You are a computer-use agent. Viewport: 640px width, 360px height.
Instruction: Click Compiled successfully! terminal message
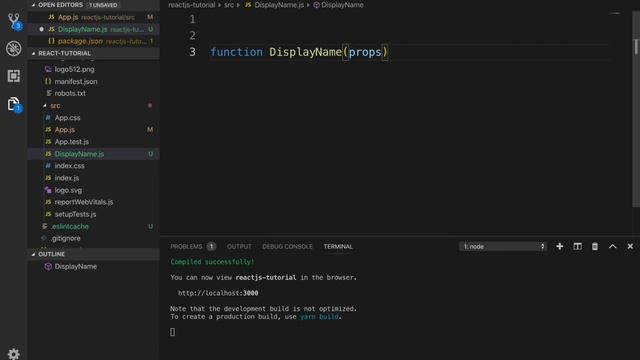[212, 262]
